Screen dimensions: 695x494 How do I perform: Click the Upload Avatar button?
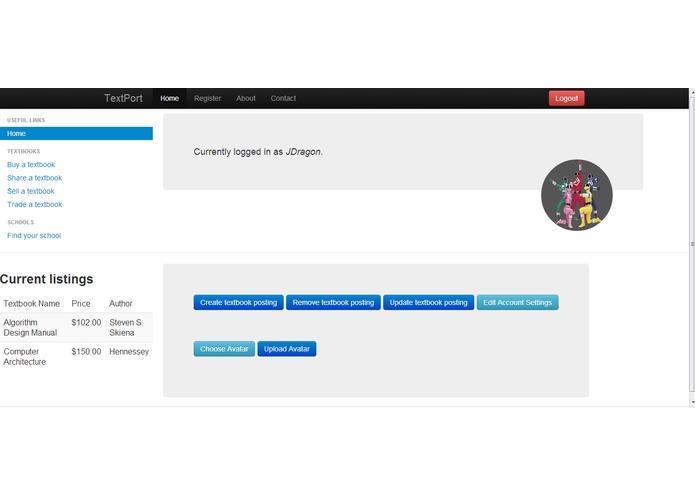click(287, 349)
